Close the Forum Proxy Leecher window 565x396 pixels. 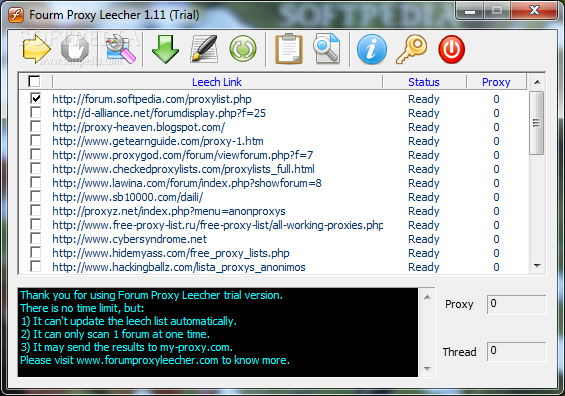pyautogui.click(x=534, y=10)
